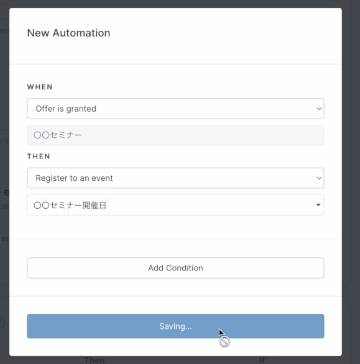Expand the ○○セミナー開催日 event selector

click(x=175, y=205)
